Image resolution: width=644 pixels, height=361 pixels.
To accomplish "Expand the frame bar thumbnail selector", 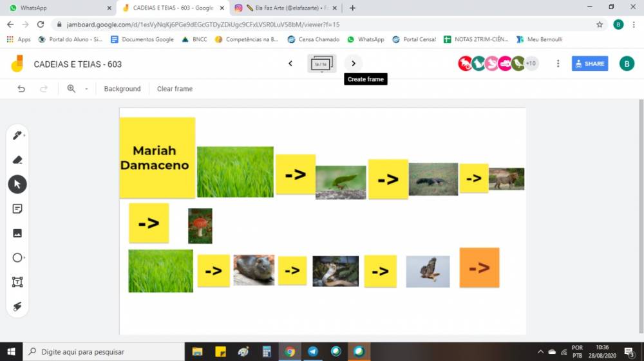I will tap(322, 64).
